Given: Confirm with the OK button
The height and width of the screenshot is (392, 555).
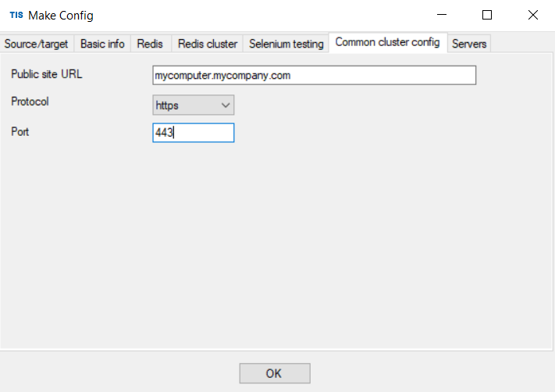Looking at the screenshot, I should [275, 373].
